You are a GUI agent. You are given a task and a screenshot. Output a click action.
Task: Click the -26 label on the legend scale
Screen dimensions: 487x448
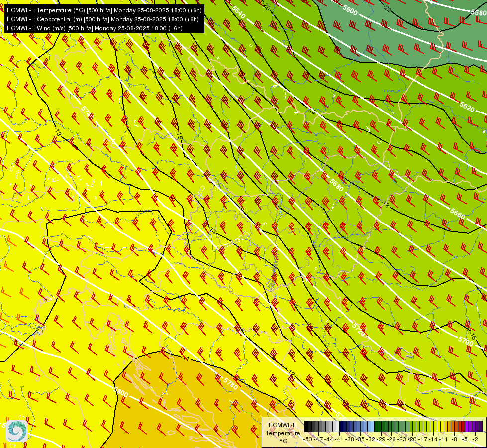click(391, 440)
